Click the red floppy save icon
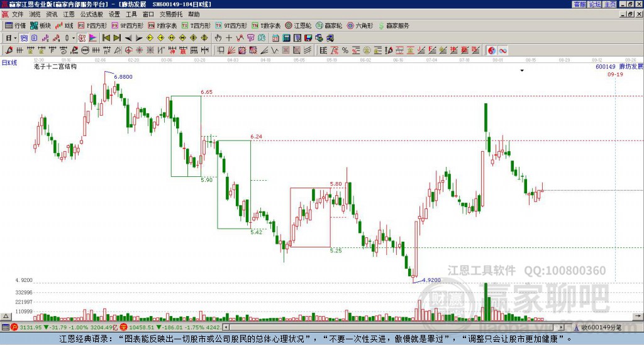 click(x=308, y=38)
